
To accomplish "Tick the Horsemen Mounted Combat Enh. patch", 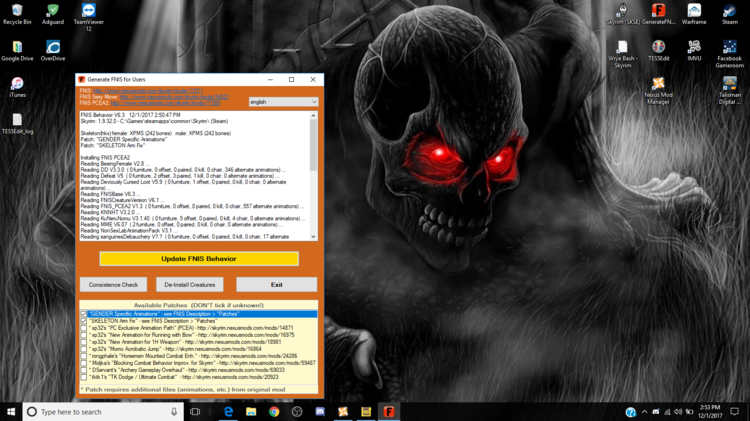I will tap(84, 356).
